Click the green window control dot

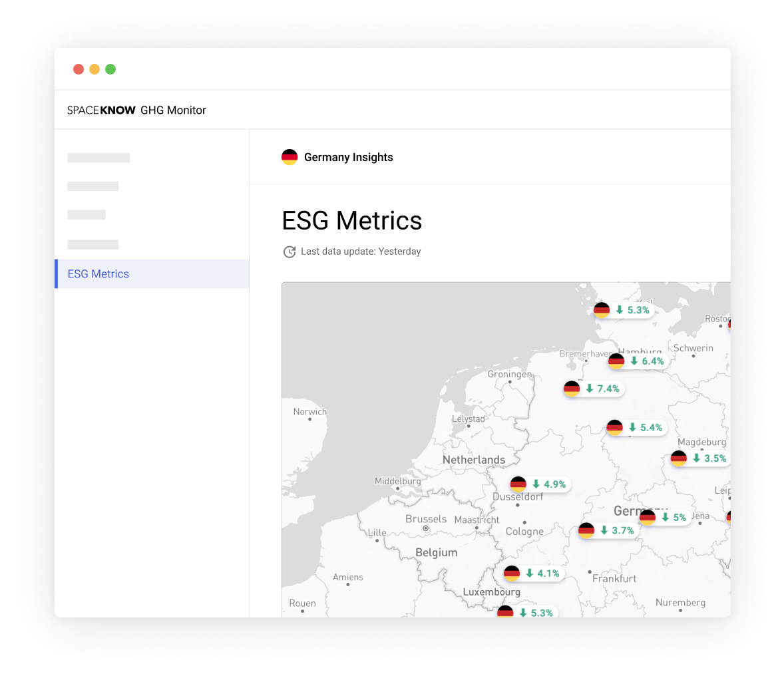click(110, 69)
